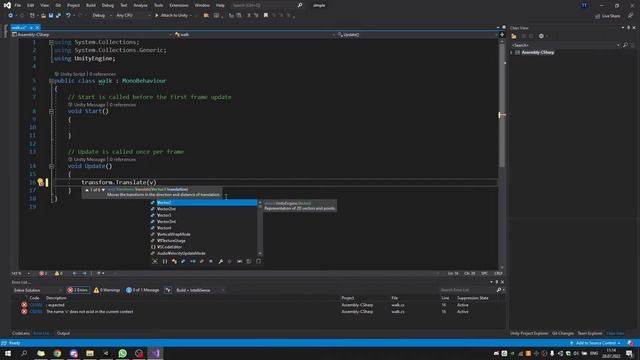Toggle the 0 of 1 Message filter
The height and width of the screenshot is (360, 640).
coord(143,290)
